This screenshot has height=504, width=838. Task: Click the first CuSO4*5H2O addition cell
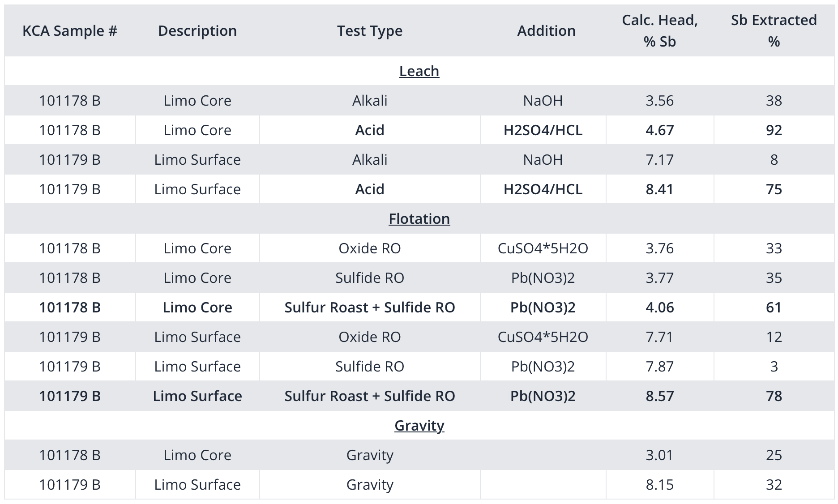point(543,248)
